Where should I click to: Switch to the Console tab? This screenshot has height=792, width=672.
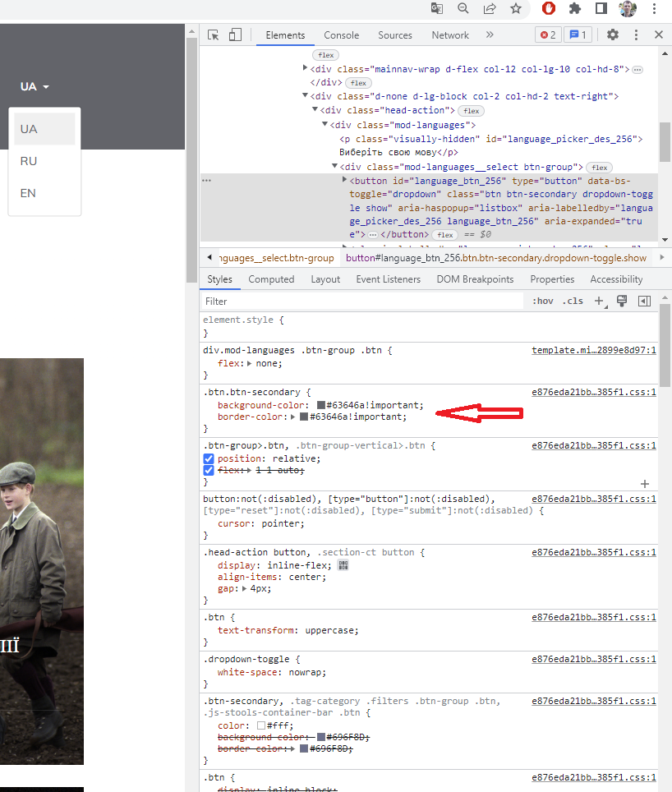(x=341, y=35)
